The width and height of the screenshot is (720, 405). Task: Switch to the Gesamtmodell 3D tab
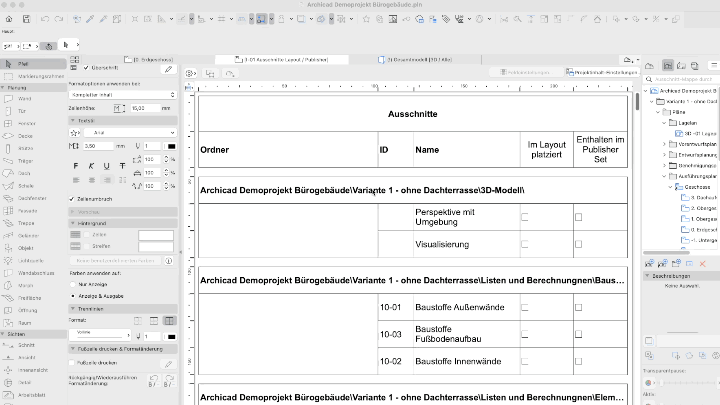(x=420, y=60)
